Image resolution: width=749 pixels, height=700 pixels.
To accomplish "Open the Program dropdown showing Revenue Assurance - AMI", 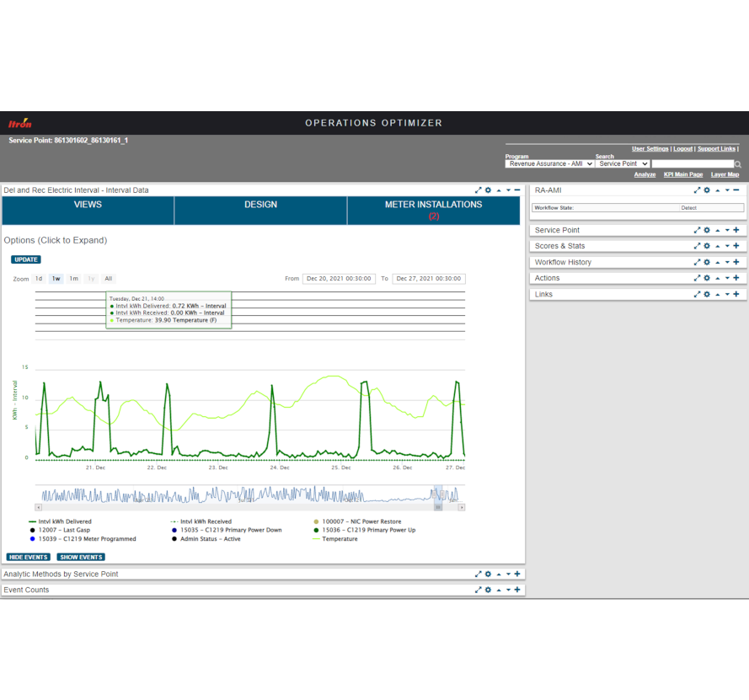I will 548,163.
